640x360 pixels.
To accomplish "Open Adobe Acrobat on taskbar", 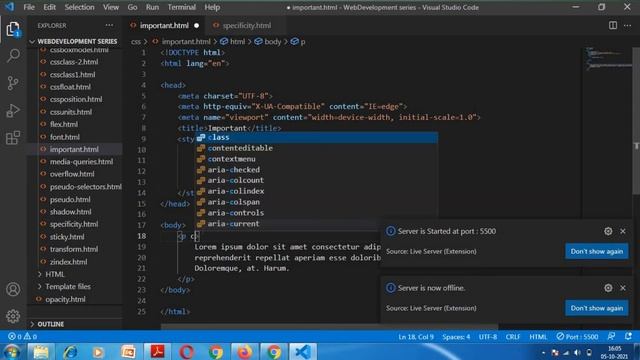I will 157,352.
